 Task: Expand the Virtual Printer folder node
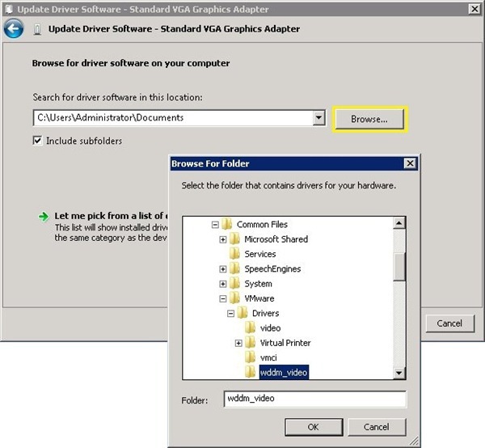click(238, 343)
